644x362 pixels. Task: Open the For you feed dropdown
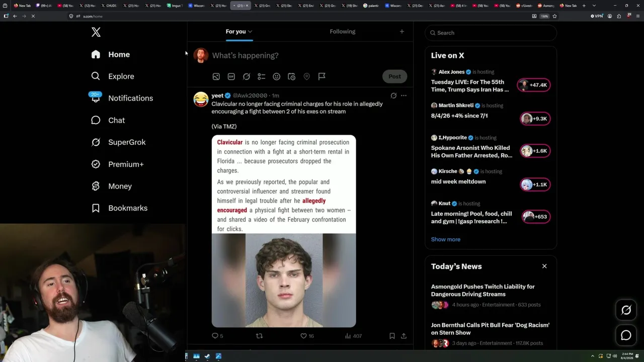[x=239, y=32]
